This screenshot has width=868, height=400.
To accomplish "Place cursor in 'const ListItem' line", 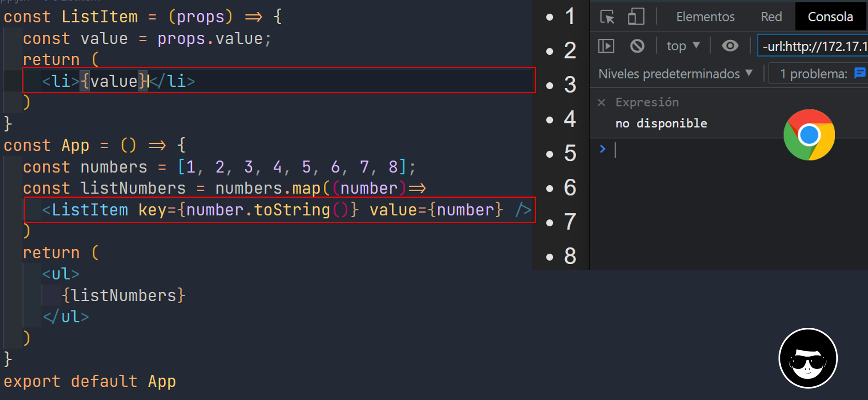I will click(x=143, y=17).
